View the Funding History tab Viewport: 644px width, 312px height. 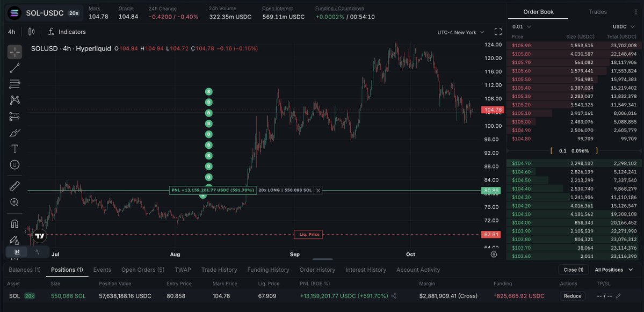tap(268, 270)
